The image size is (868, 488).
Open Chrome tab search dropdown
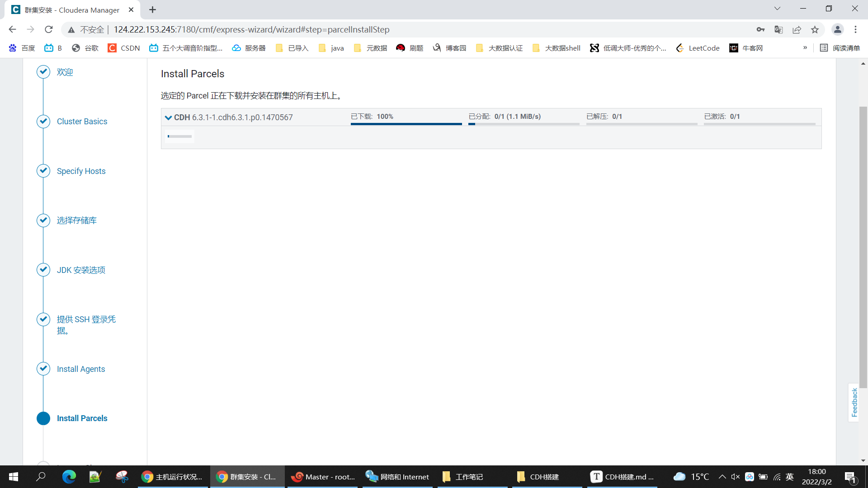[777, 9]
